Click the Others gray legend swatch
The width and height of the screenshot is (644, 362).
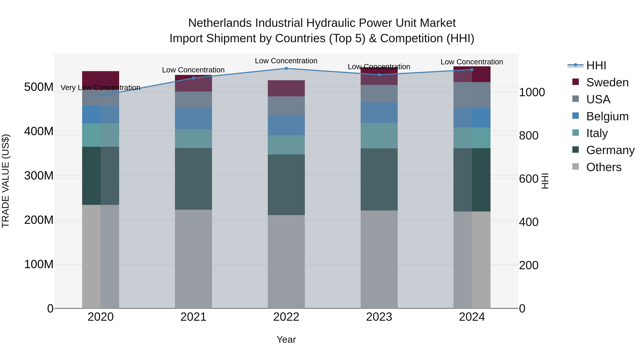[575, 166]
